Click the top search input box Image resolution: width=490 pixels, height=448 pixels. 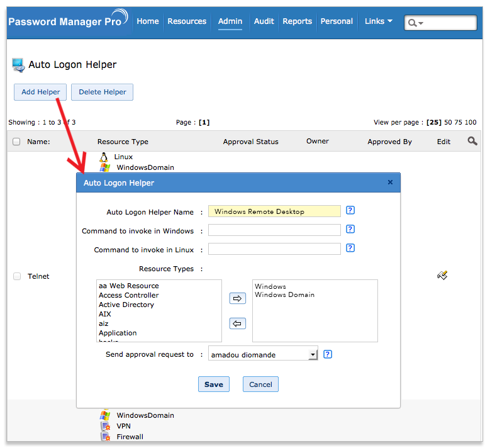440,23
